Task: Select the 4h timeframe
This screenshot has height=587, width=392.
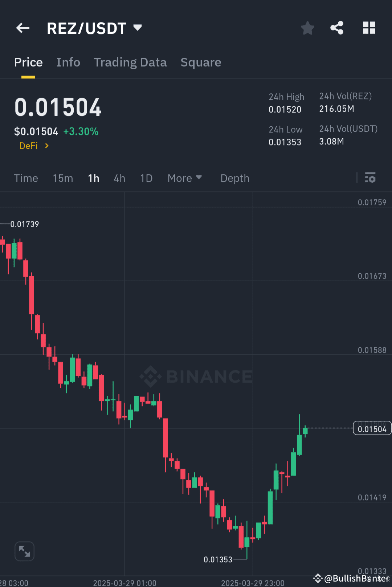Action: point(119,178)
